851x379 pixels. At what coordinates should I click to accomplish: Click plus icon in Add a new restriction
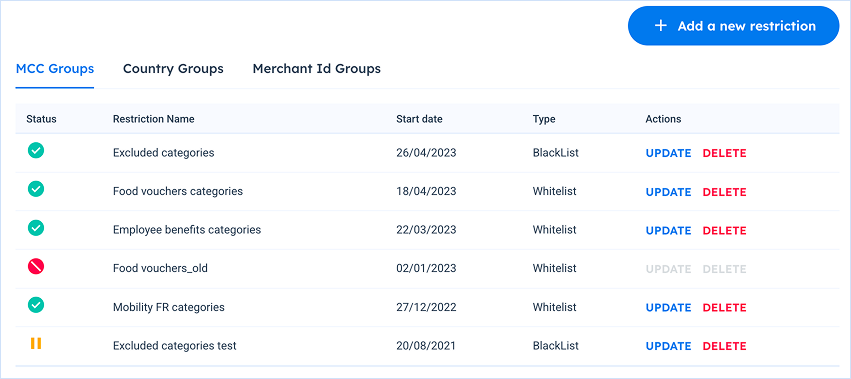[x=661, y=26]
